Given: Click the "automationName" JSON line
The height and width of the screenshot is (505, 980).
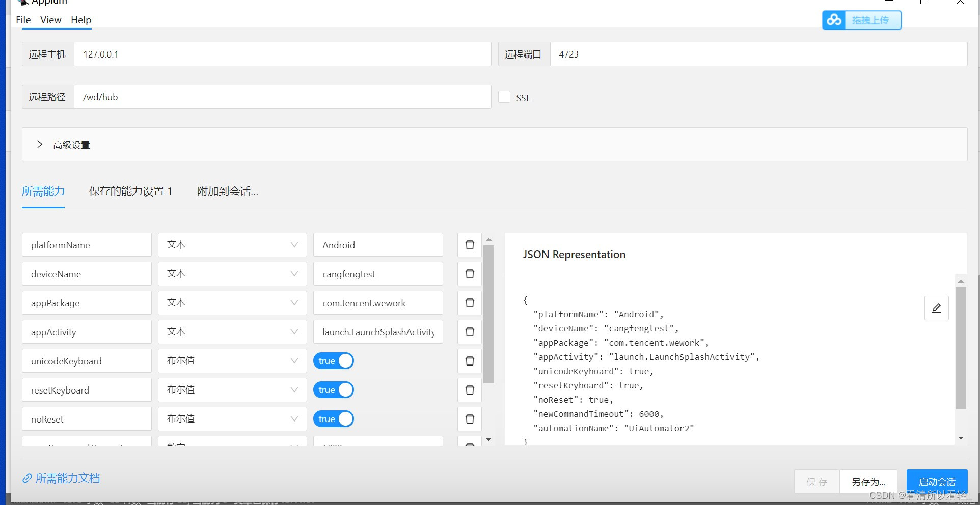Looking at the screenshot, I should click(614, 428).
